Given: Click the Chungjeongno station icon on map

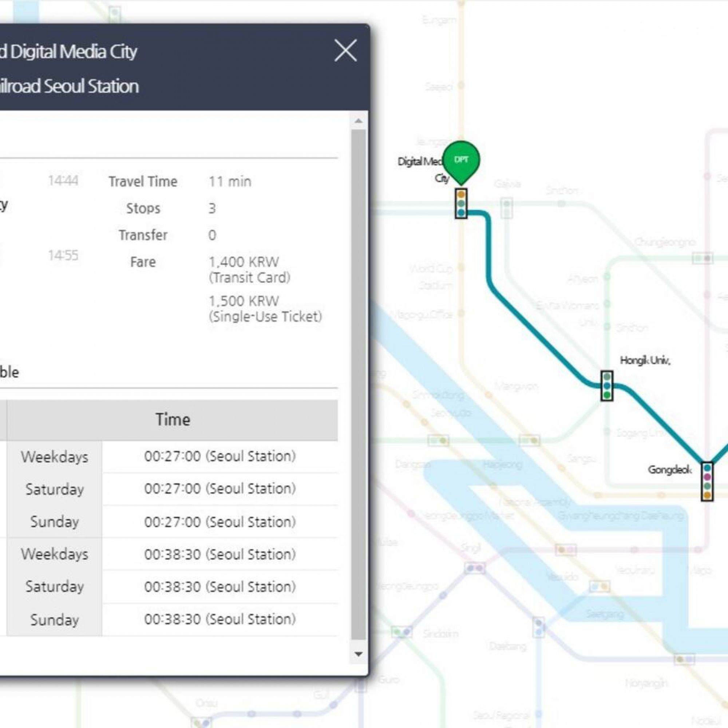Looking at the screenshot, I should 703,258.
